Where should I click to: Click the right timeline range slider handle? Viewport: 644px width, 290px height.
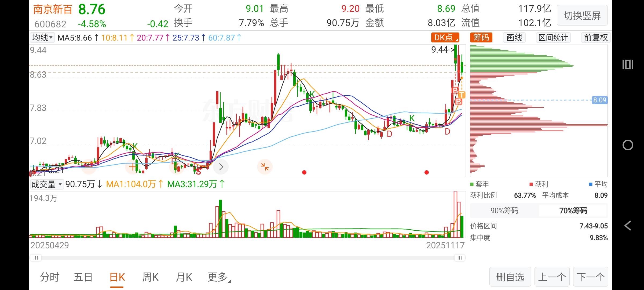pos(459,258)
